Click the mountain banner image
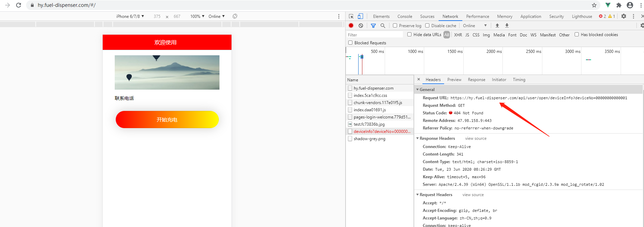The width and height of the screenshot is (644, 227). point(167,72)
